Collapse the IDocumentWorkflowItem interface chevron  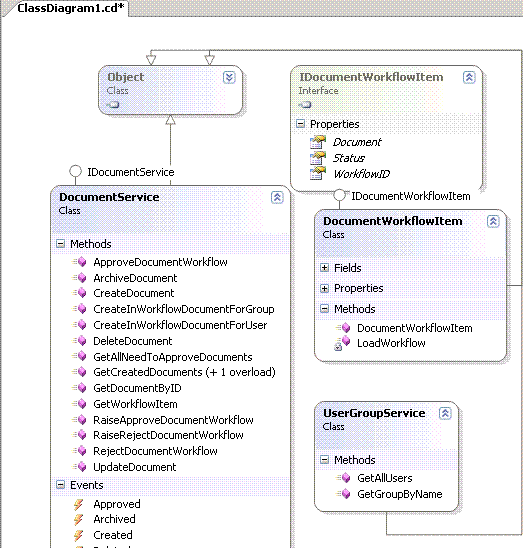pos(469,77)
